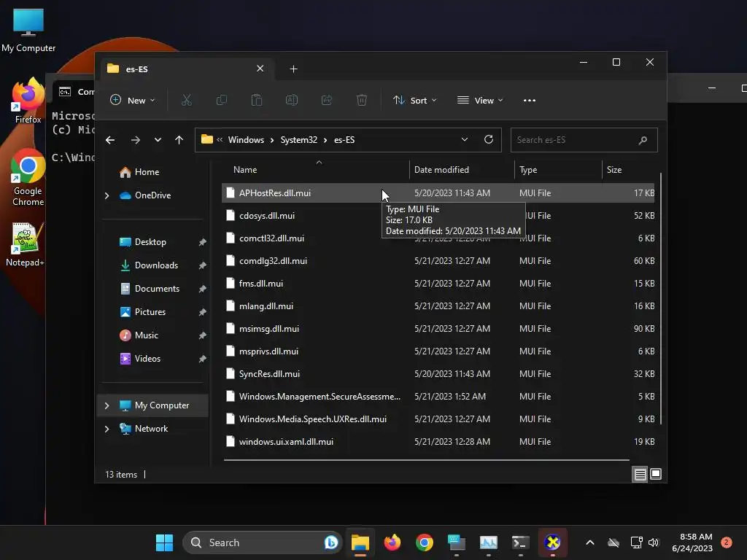Expand the OneDrive tree node
Viewport: 747px width, 560px height.
107,195
